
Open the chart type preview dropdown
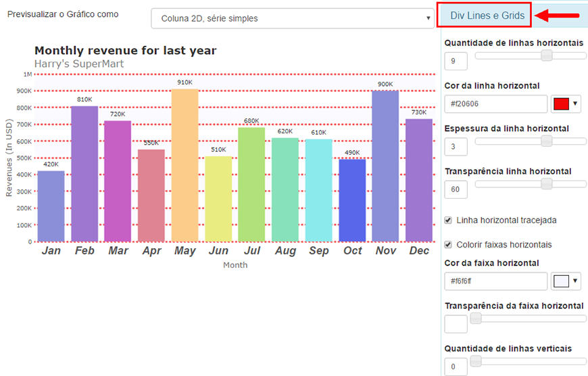(x=293, y=18)
